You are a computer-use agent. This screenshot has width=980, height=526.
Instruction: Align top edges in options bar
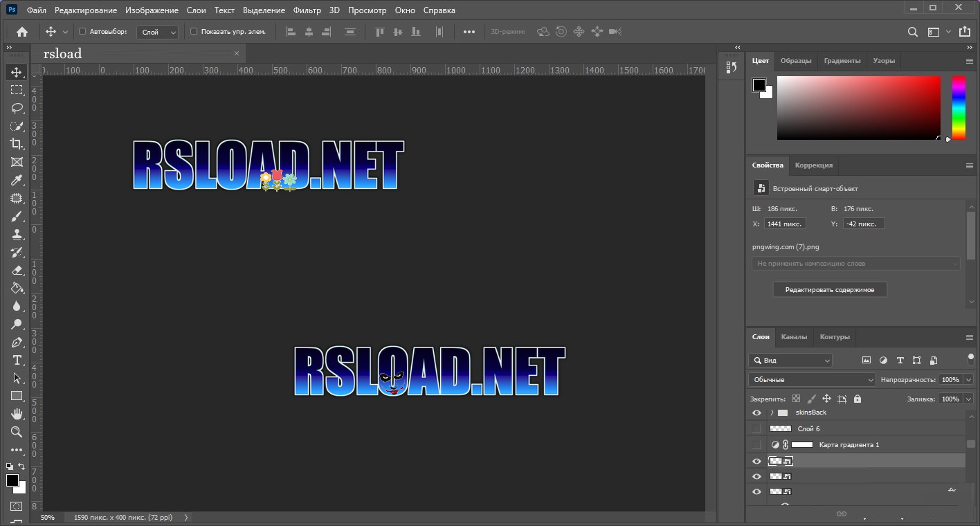(x=379, y=32)
